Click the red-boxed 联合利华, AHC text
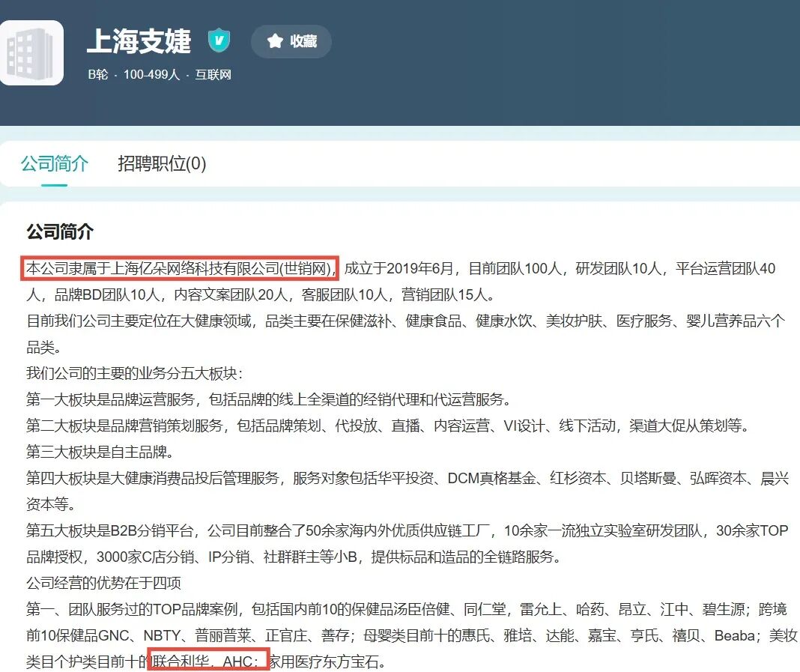800x672 pixels. [207, 660]
